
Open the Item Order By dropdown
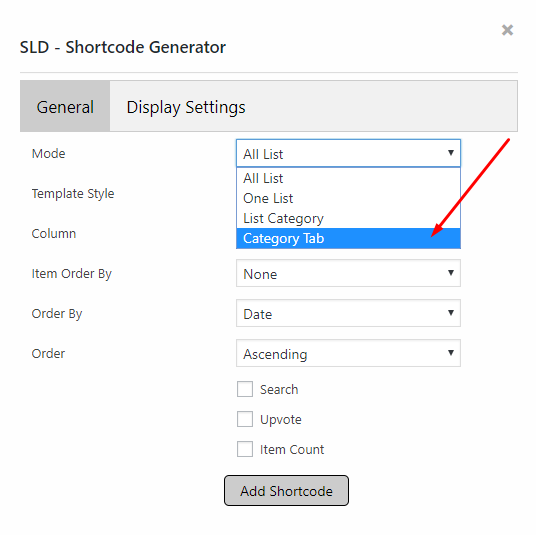coord(348,273)
